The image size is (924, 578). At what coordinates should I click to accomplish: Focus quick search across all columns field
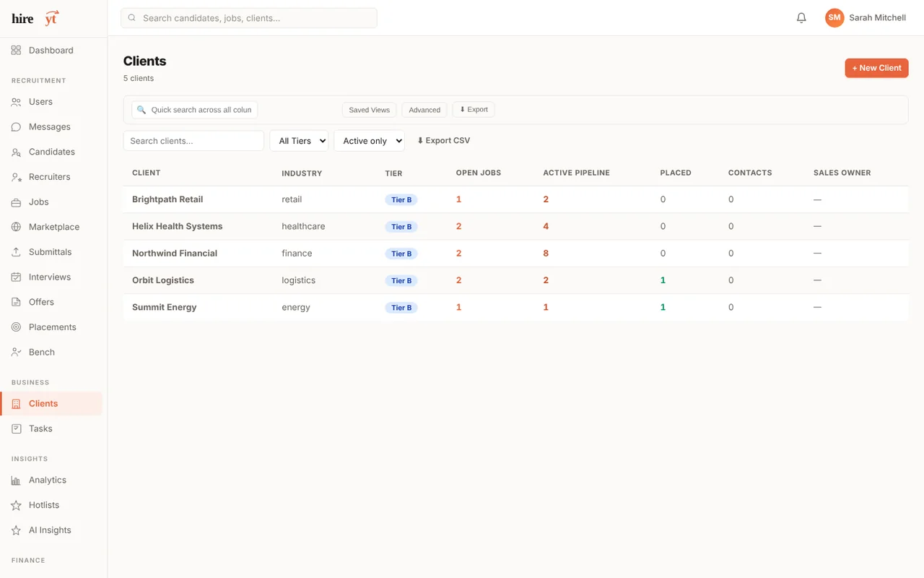pyautogui.click(x=195, y=110)
